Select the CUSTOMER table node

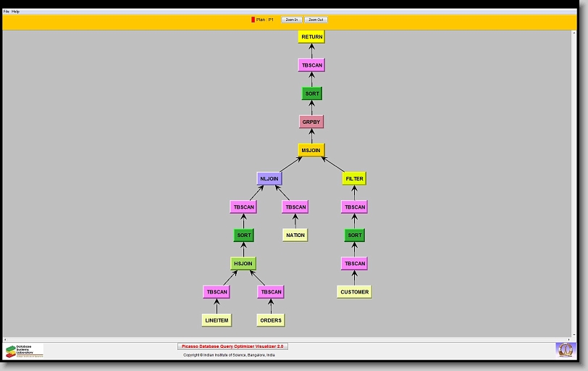point(354,292)
